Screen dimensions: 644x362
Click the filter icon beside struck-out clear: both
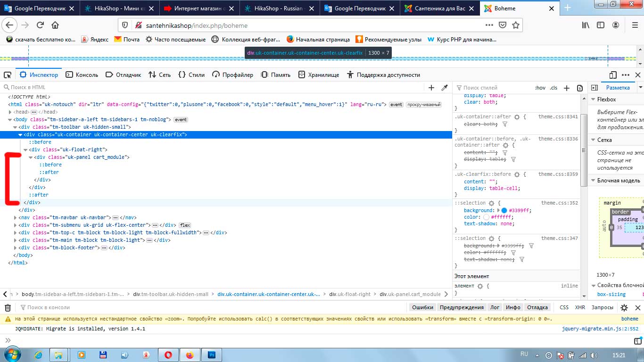tap(505, 124)
